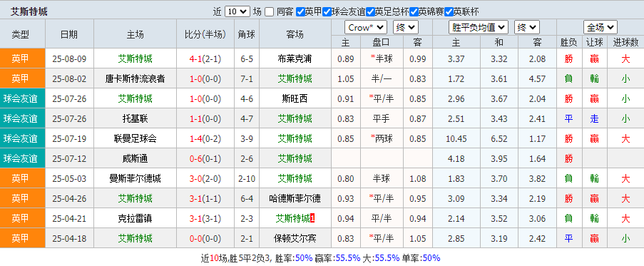Click the 10.45 home odds value
The image size is (644, 266).
tap(456, 138)
